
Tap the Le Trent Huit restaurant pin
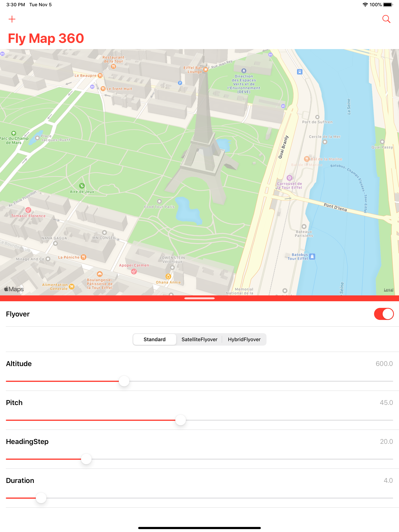[103, 89]
